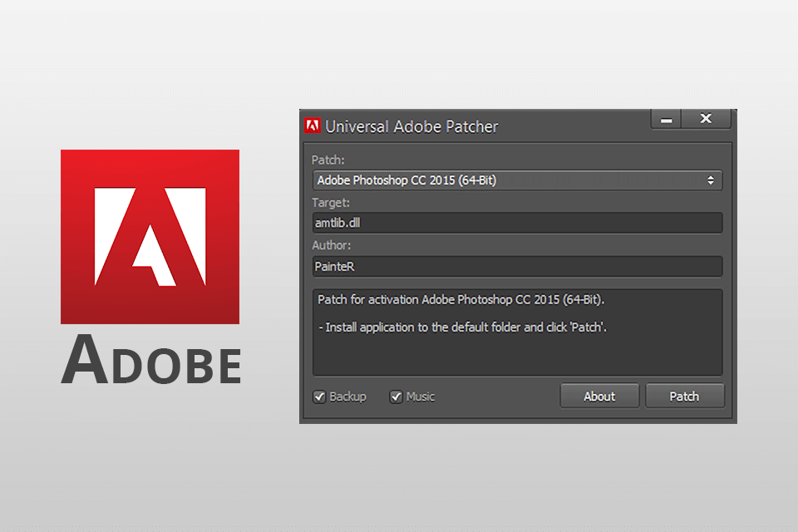Click the Author field containing PainteR

pos(515,266)
